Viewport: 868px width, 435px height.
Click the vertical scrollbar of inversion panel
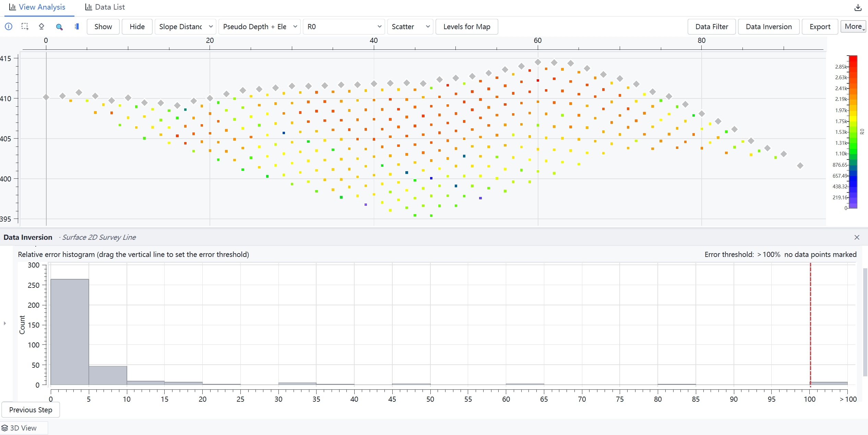point(865,322)
